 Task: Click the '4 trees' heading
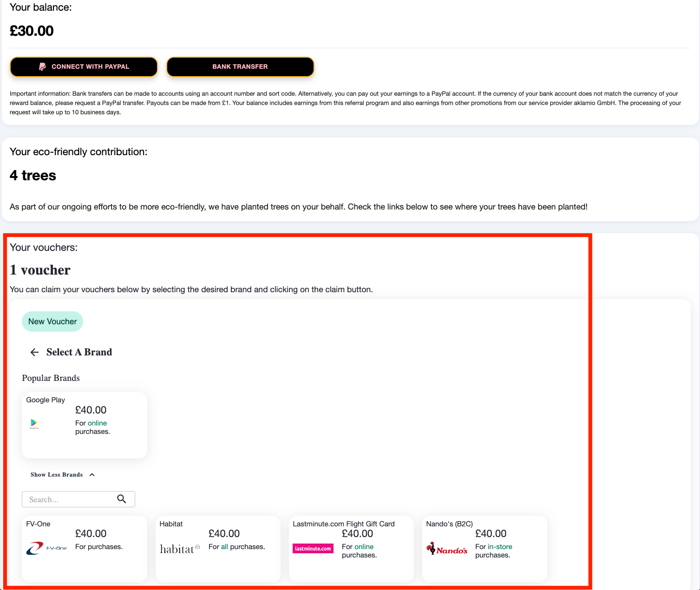33,176
